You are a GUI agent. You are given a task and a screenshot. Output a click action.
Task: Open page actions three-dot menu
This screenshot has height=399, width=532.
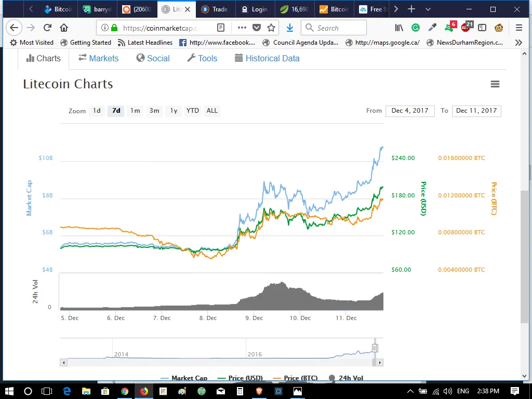coord(242,28)
